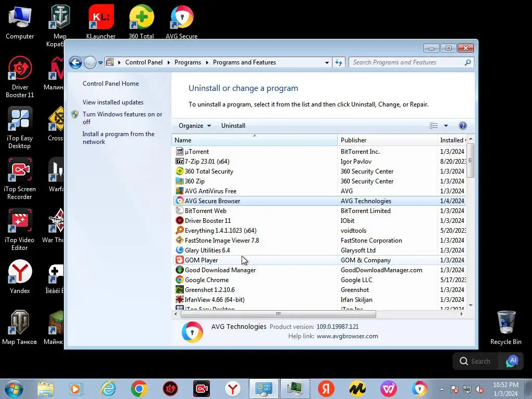Select Google Chrome in program list
Image resolution: width=532 pixels, height=399 pixels.
click(x=320, y=280)
